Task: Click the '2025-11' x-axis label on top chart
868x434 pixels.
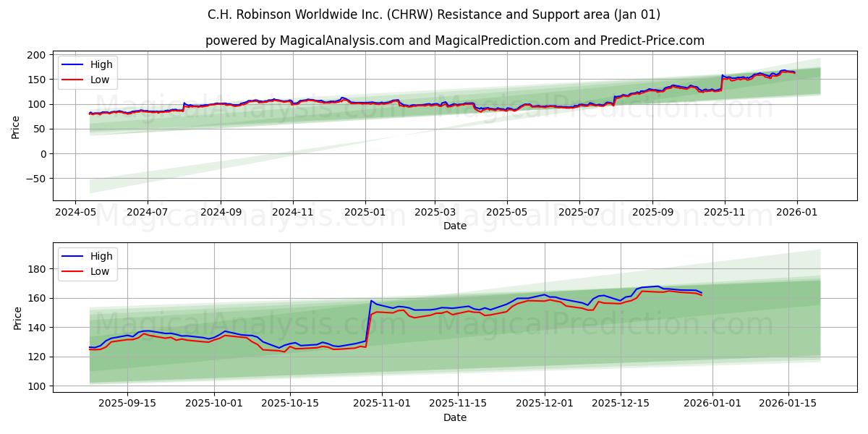Action: pyautogui.click(x=725, y=212)
